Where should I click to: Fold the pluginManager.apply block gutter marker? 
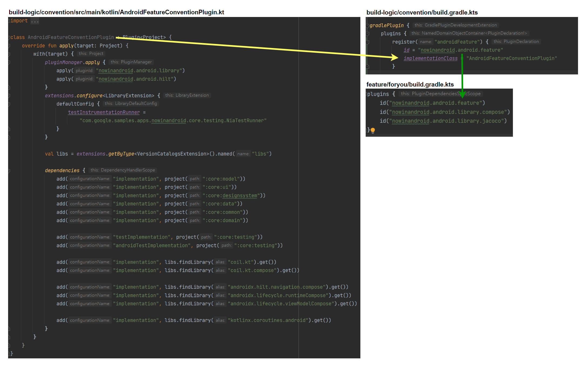coord(9,63)
